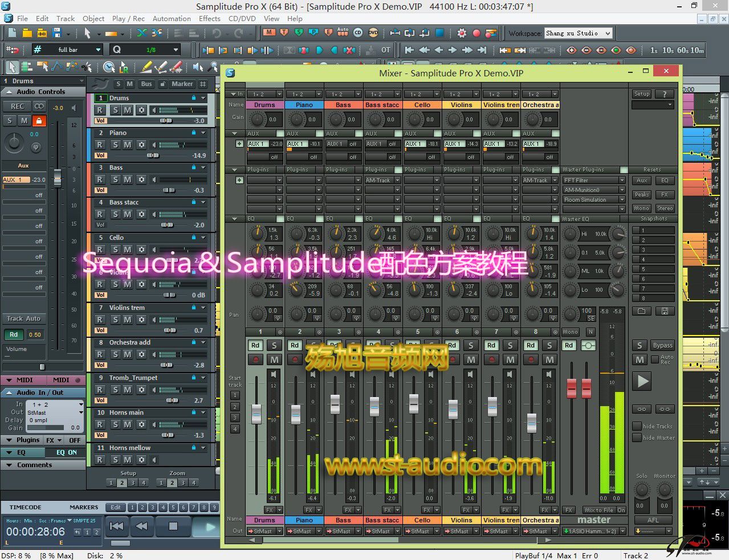Click the Marker button above track list

[x=182, y=84]
